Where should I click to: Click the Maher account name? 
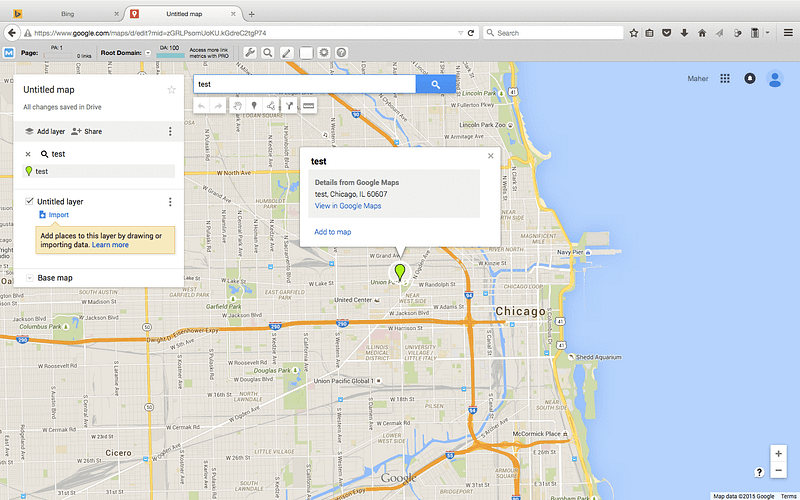pos(697,79)
